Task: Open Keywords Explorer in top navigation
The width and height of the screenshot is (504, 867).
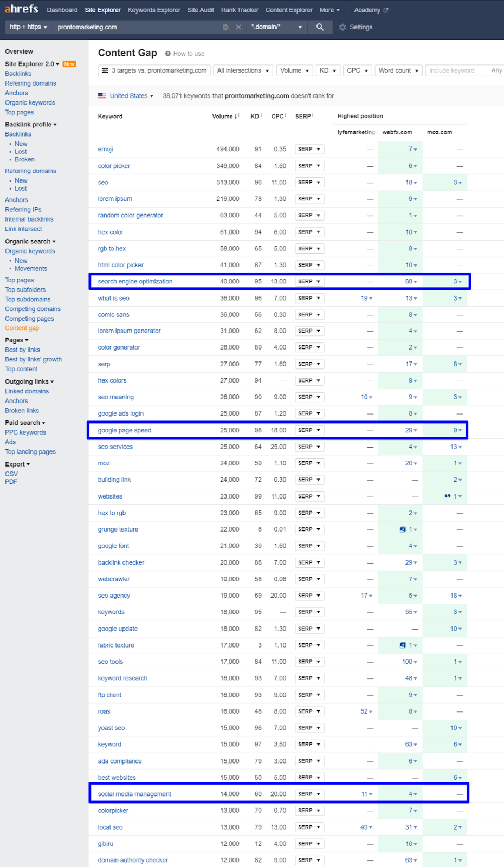Action: click(x=154, y=10)
